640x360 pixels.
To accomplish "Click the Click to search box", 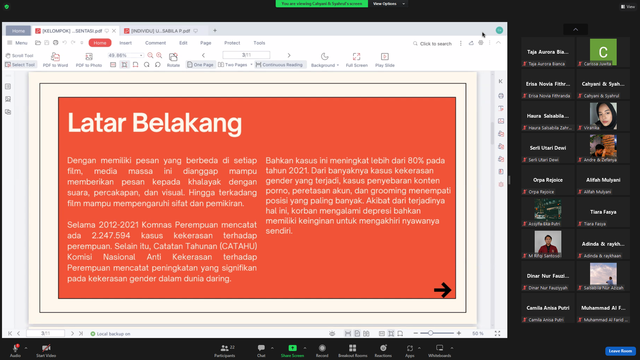I will click(x=432, y=44).
